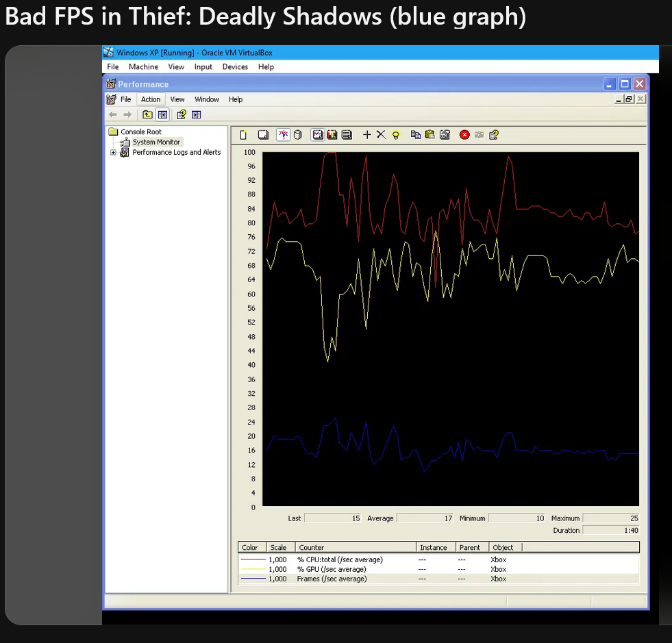
Task: Toggle the Highlight lightbulb icon
Action: 395,135
